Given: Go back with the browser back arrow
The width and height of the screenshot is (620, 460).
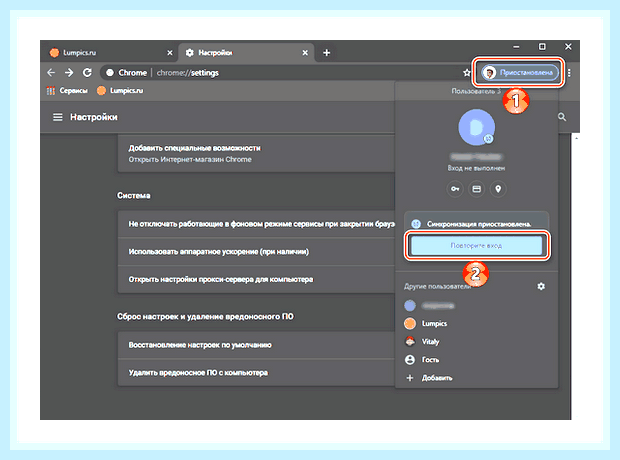Looking at the screenshot, I should 51,73.
